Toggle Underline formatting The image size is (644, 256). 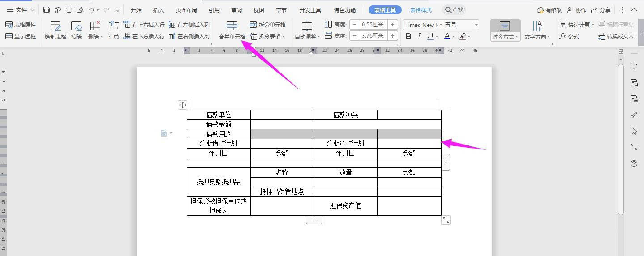coord(430,37)
